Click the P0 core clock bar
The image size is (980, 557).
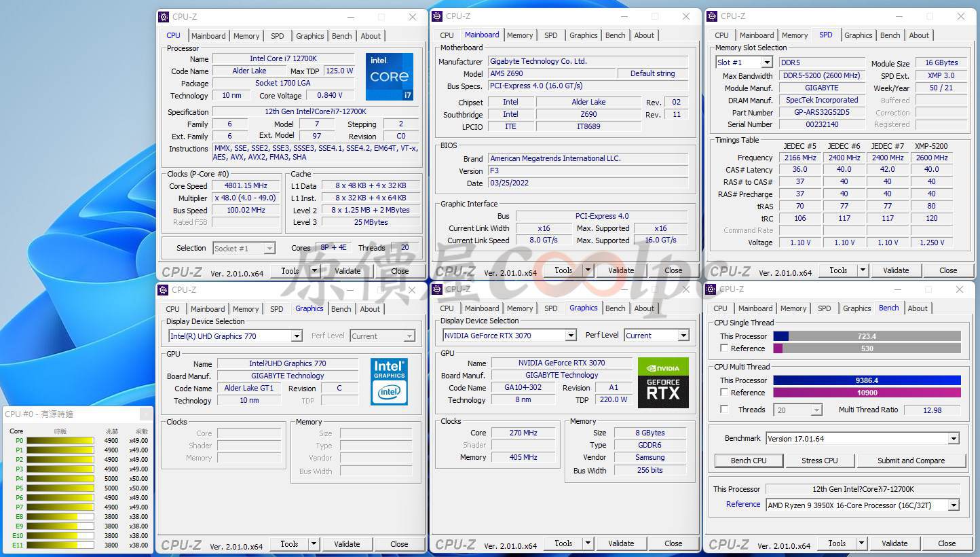[x=60, y=441]
